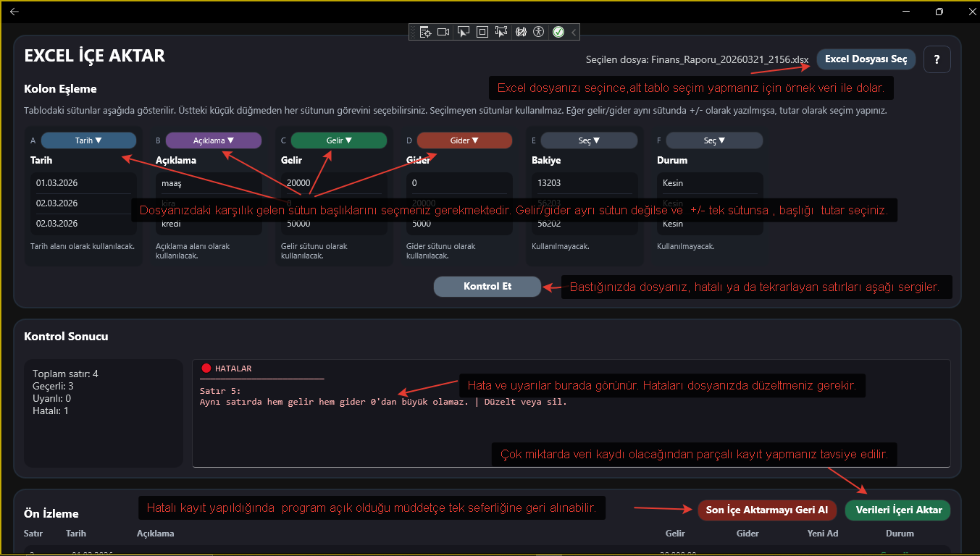The height and width of the screenshot is (556, 980).
Task: Click the video camera icon in debug toolbar
Action: [x=444, y=32]
